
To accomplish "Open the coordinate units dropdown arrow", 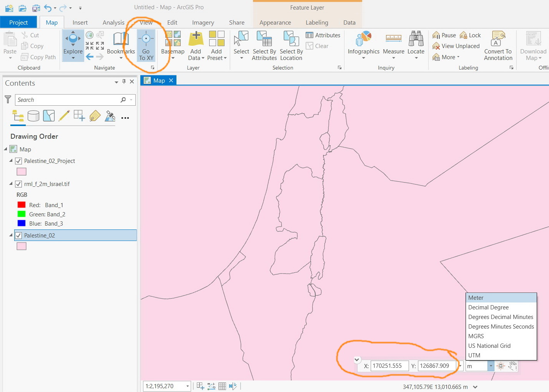I will 491,366.
